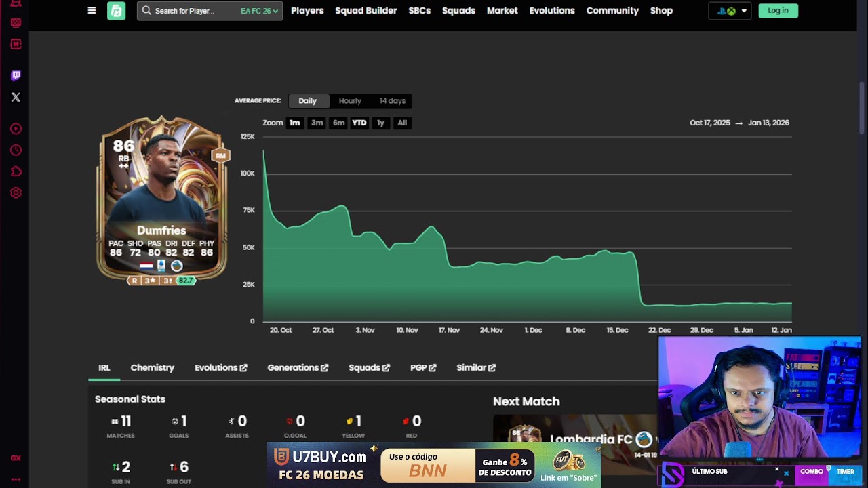The width and height of the screenshot is (868, 488).
Task: Click the Seasonal Stats heading
Action: pos(130,399)
